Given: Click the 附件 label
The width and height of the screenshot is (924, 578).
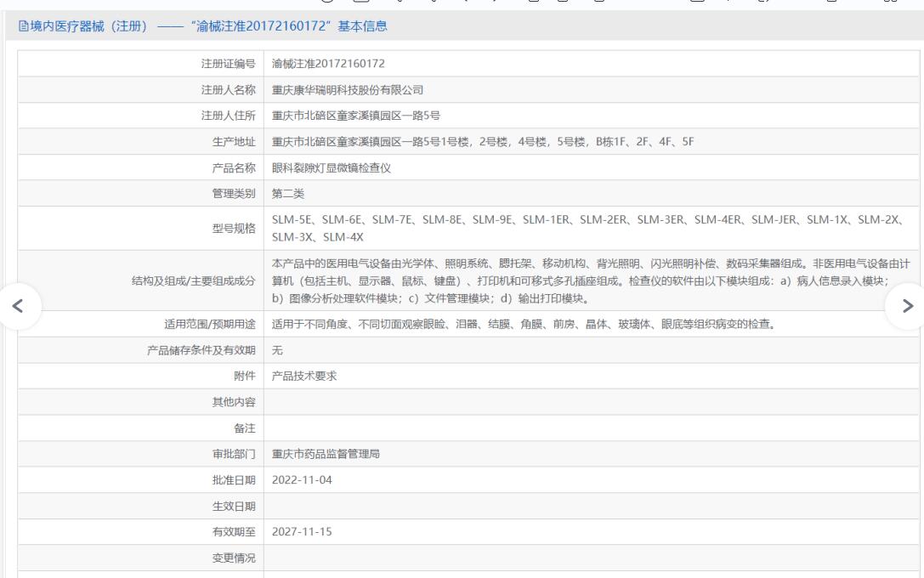Looking at the screenshot, I should tap(245, 376).
